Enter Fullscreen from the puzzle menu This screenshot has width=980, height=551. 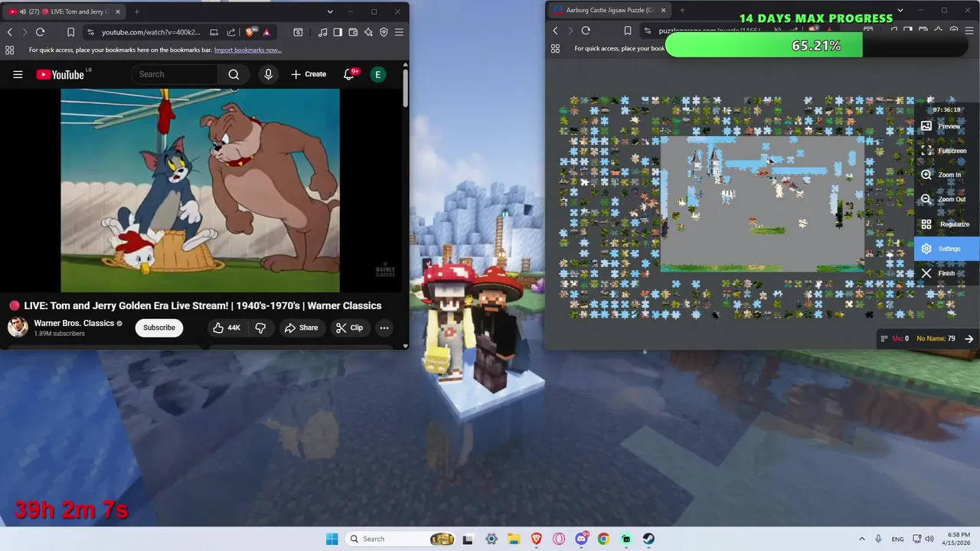pos(946,151)
